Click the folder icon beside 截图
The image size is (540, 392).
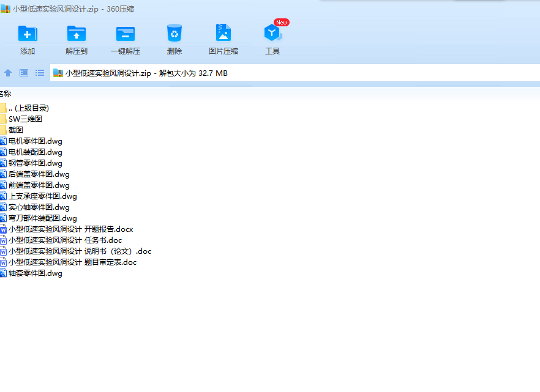(3, 130)
